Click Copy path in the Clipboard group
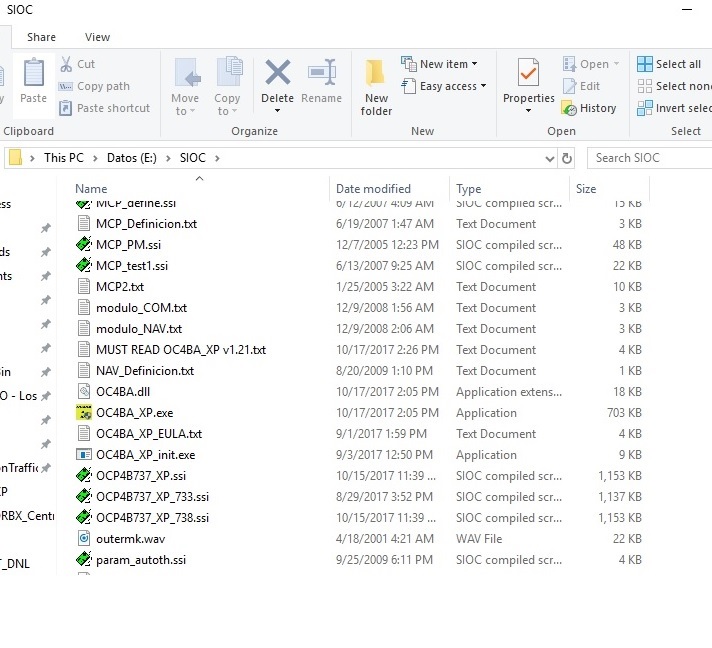Image resolution: width=712 pixels, height=648 pixels. tap(103, 86)
